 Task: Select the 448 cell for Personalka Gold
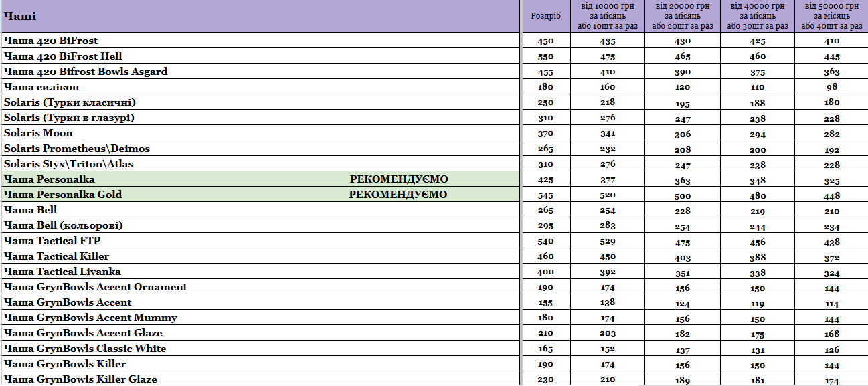point(832,195)
